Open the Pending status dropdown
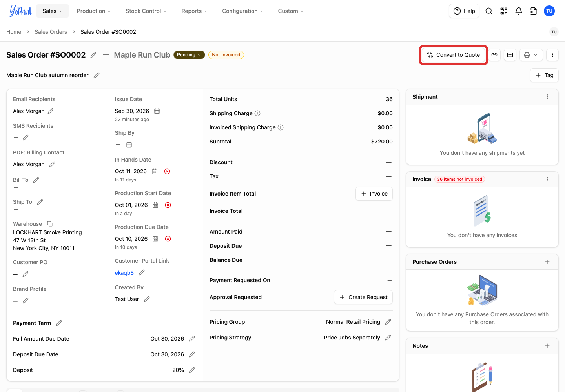 (x=189, y=55)
